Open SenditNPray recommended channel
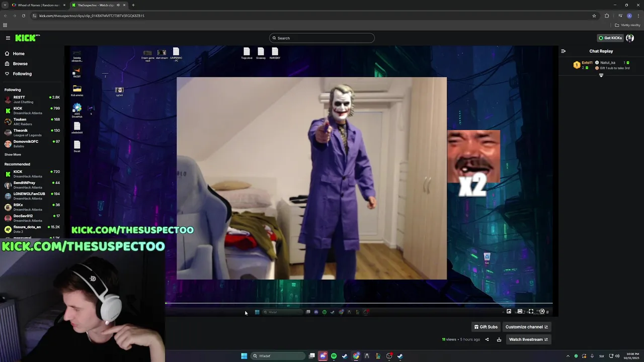Screen dimensions: 644x362 [x=32, y=185]
